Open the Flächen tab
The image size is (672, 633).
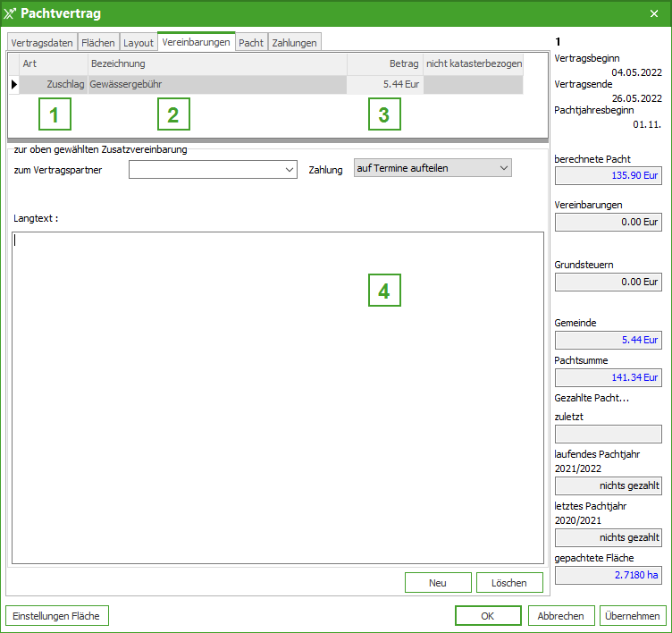98,43
